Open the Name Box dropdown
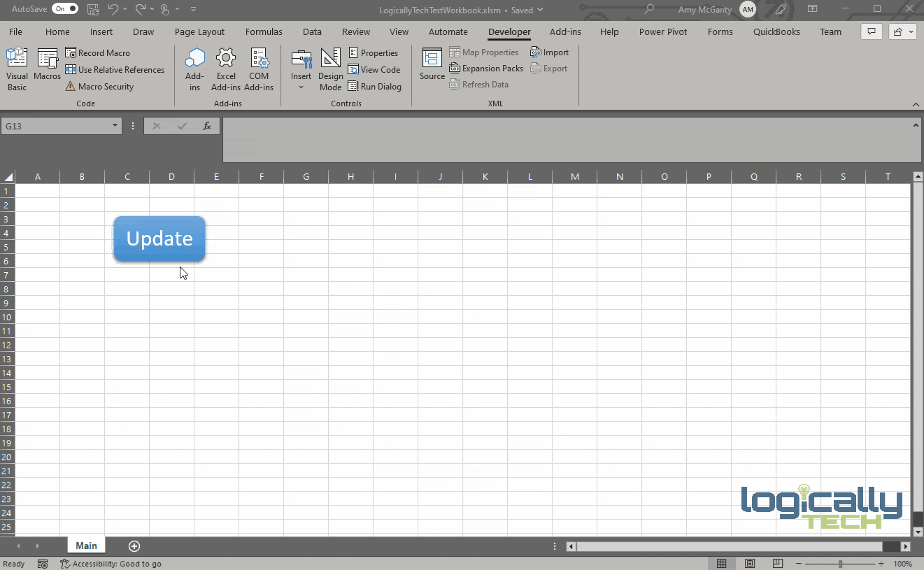Viewport: 924px width, 570px height. coord(114,126)
